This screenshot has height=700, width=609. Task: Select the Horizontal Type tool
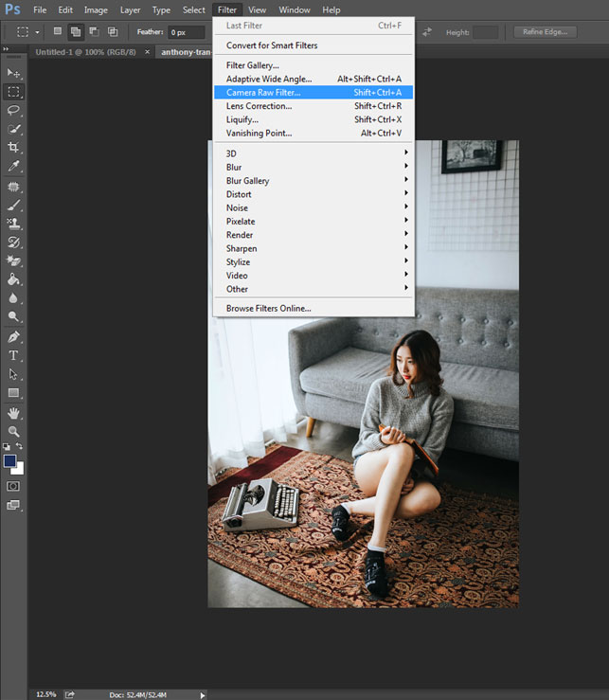tap(13, 355)
